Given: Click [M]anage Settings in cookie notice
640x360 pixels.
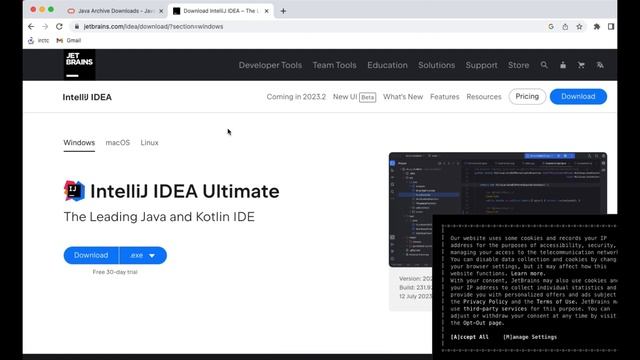Looking at the screenshot, I should [x=530, y=337].
